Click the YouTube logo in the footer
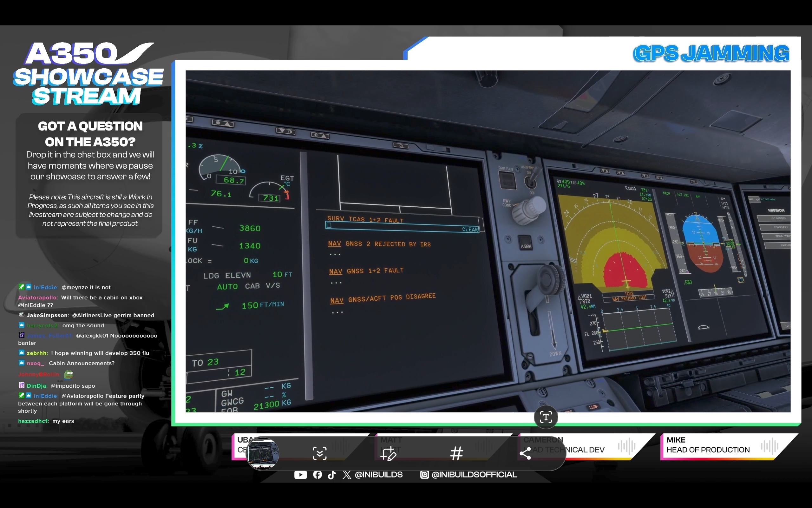 pos(300,475)
